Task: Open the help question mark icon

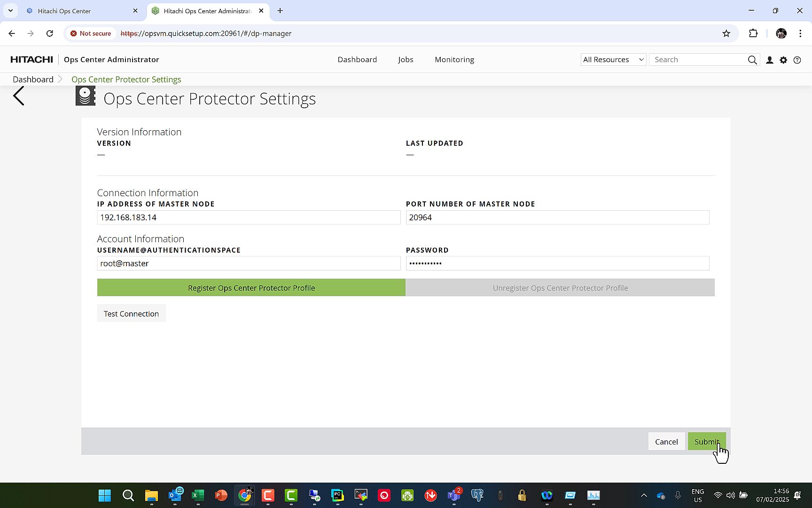Action: pyautogui.click(x=797, y=60)
